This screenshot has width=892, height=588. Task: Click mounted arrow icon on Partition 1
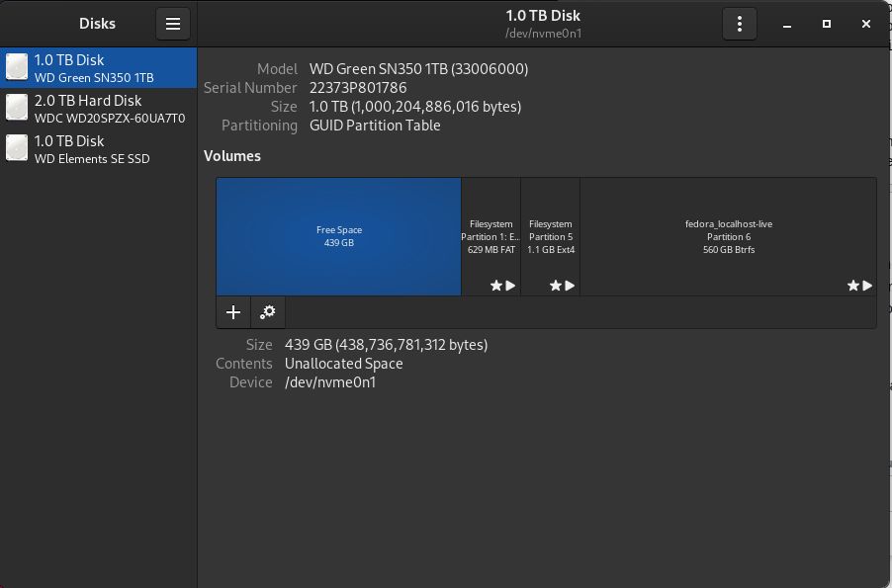[510, 286]
